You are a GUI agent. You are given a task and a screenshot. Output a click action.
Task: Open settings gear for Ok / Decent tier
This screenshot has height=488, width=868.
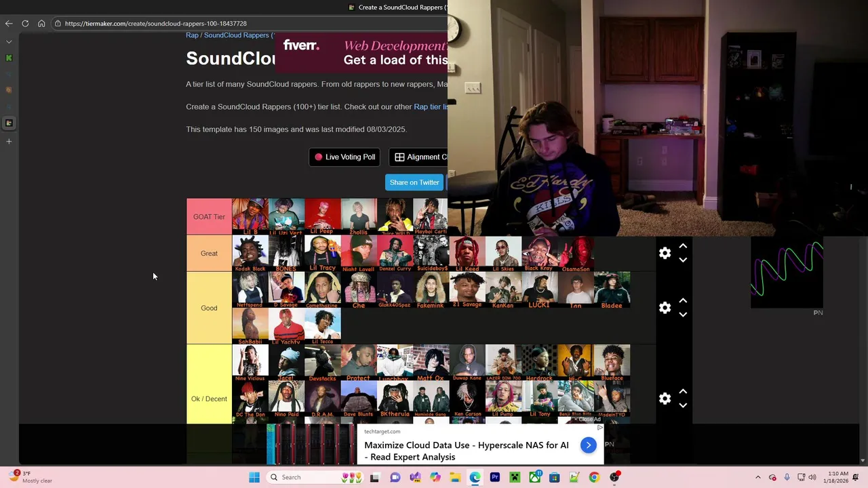pos(665,399)
